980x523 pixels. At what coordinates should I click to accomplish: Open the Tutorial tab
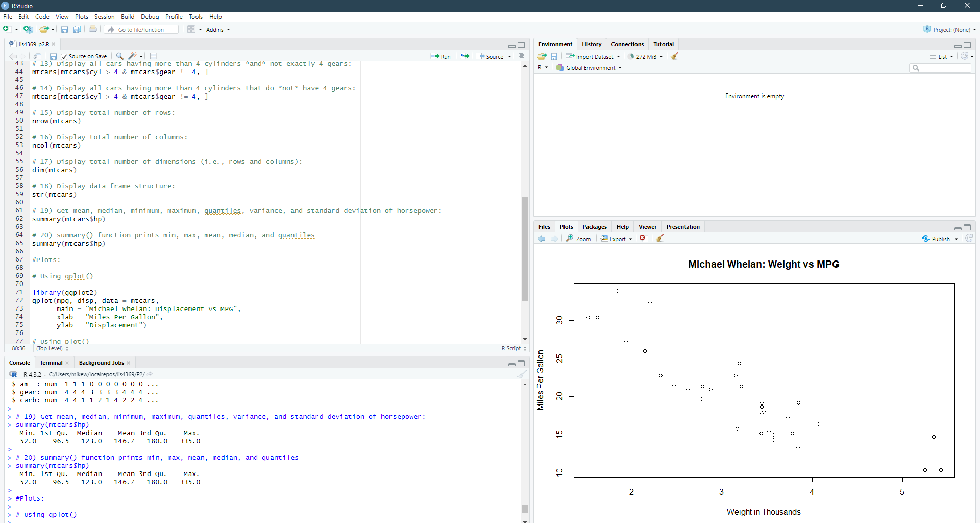pyautogui.click(x=664, y=44)
